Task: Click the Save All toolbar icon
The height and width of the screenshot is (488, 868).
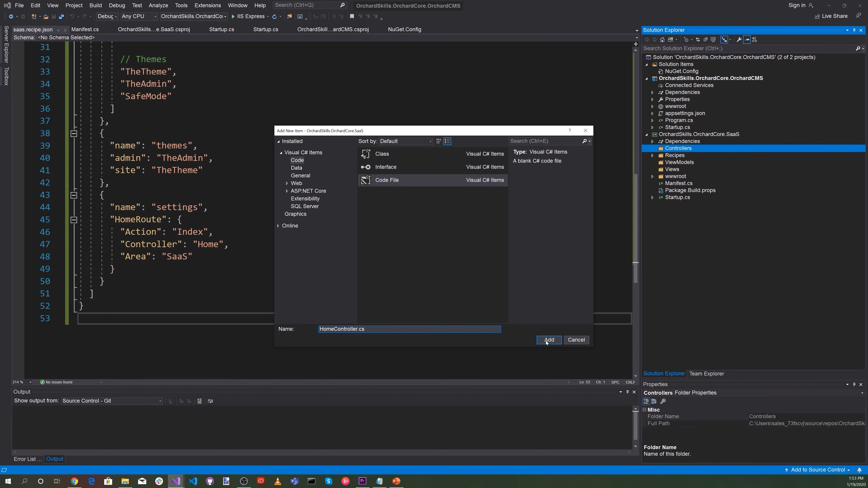Action: coord(61,16)
